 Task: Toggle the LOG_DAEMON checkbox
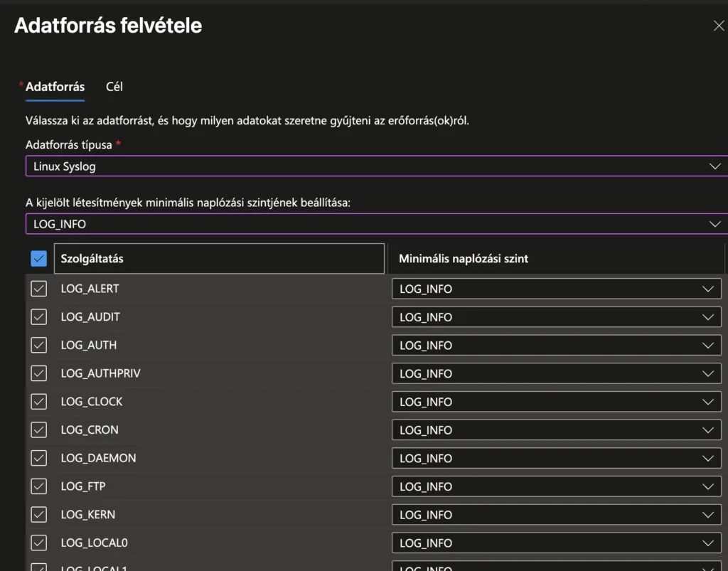click(x=39, y=458)
